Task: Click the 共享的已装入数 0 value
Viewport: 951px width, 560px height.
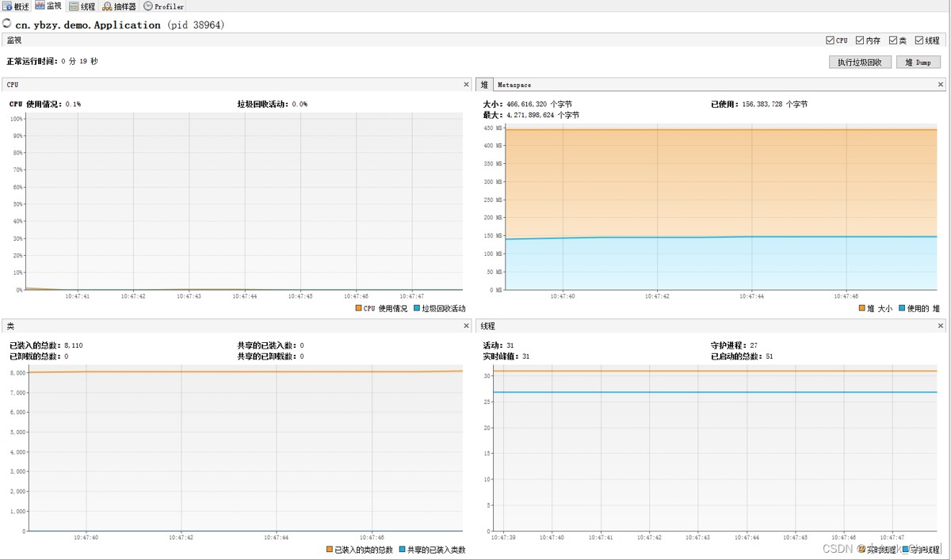Action: click(301, 345)
